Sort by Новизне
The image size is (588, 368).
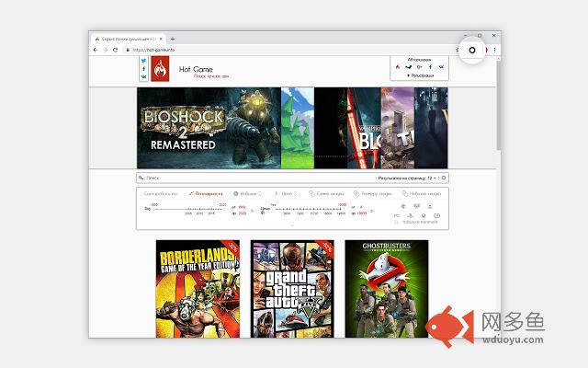247,194
